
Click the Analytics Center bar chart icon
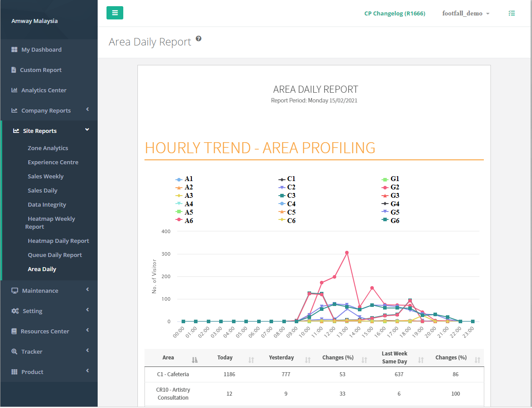point(14,90)
